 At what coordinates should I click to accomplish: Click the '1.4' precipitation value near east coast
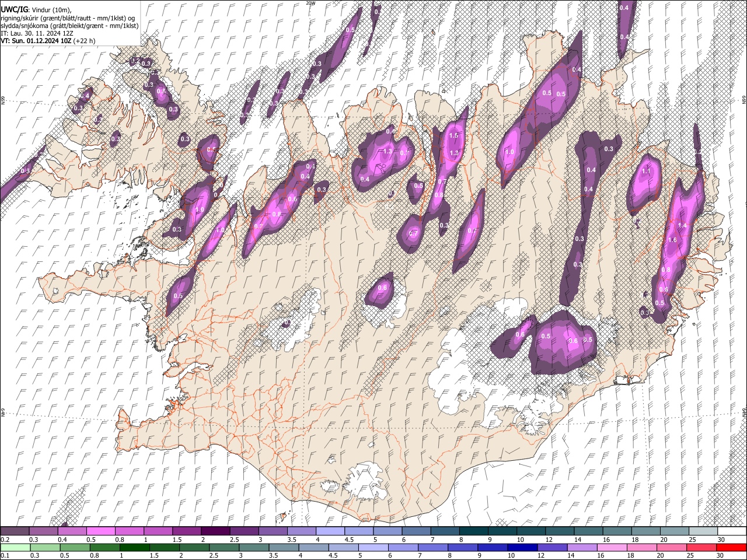683,225
